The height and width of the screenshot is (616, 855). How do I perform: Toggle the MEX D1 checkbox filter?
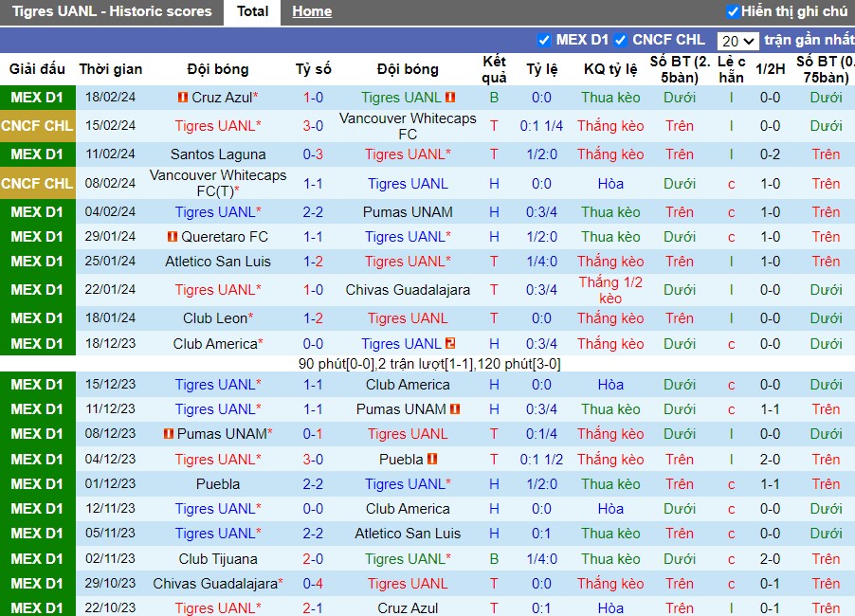pos(544,40)
